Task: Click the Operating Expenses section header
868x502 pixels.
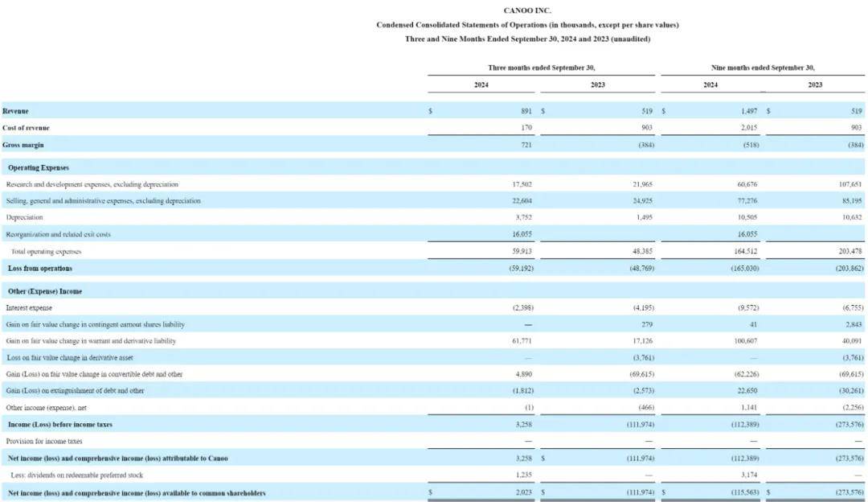Action: pyautogui.click(x=38, y=167)
